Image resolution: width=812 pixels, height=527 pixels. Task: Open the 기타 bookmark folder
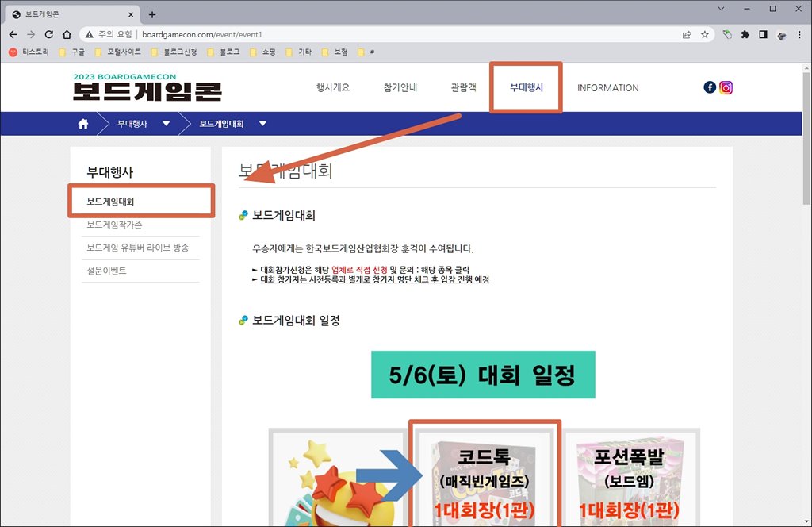coord(299,52)
